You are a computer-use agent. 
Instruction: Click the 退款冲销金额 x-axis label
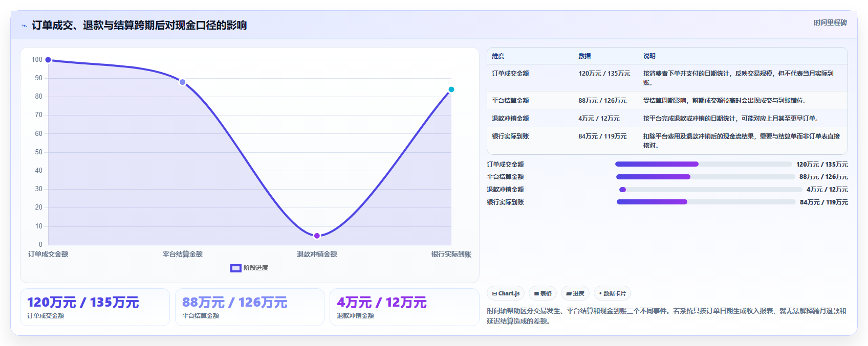point(317,254)
